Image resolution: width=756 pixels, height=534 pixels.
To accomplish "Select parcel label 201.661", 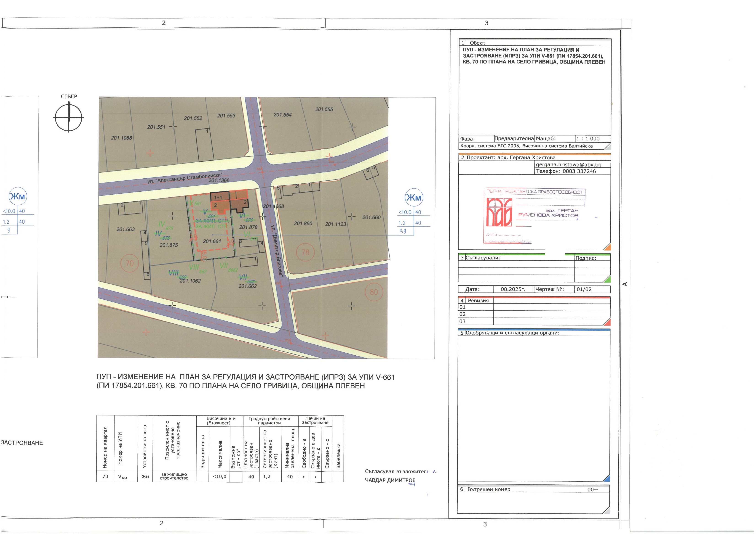I will (212, 241).
